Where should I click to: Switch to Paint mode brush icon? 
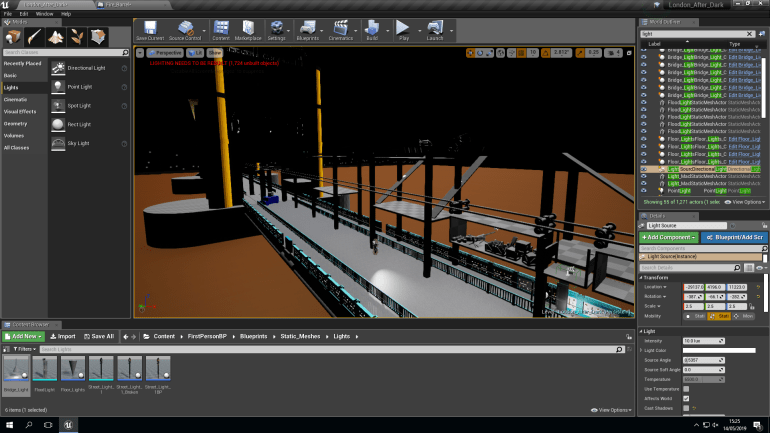pos(33,37)
